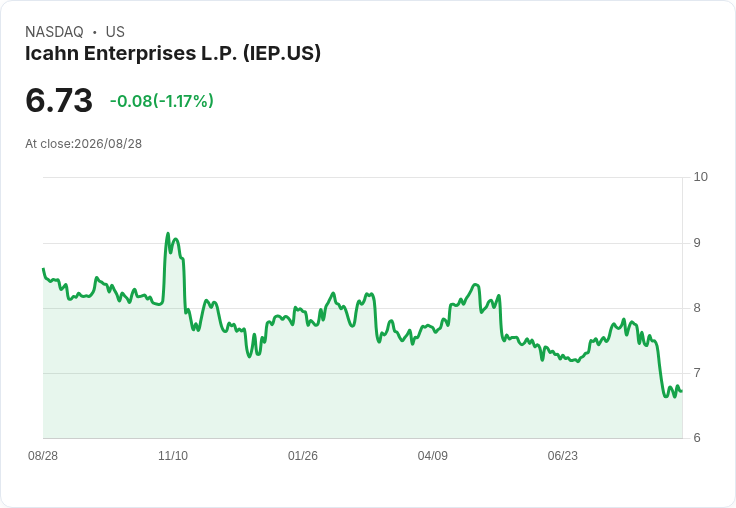Screen dimensions: 736x508
Task: Click the 10 price axis label
Action: 700,177
